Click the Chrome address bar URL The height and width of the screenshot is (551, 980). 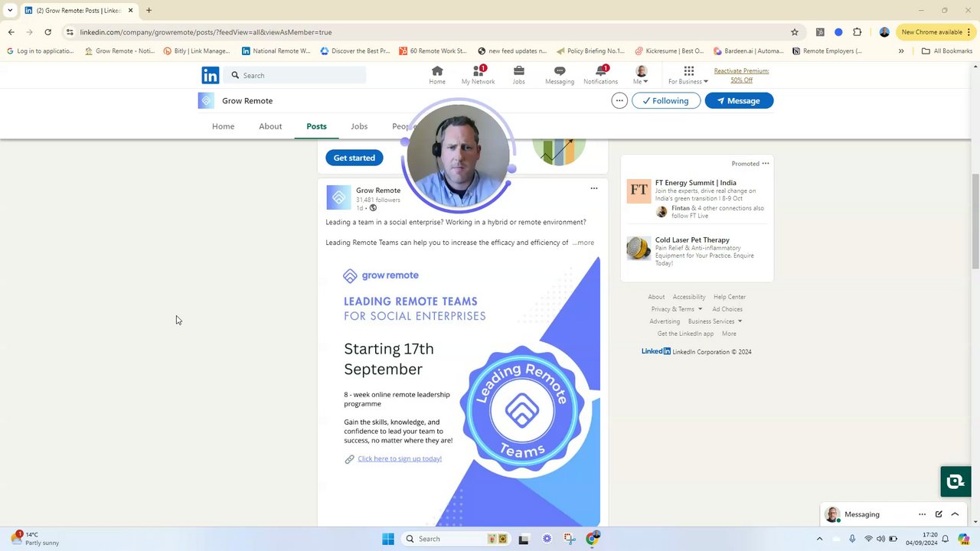pyautogui.click(x=206, y=32)
